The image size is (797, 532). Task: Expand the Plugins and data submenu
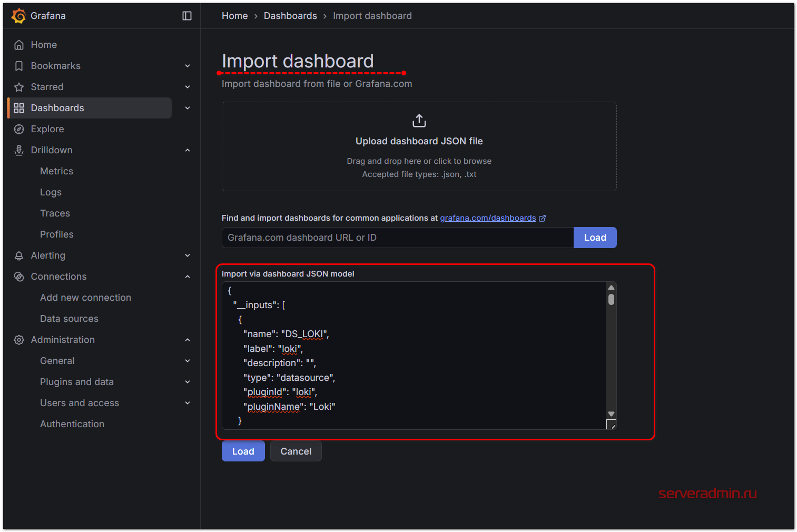pyautogui.click(x=188, y=382)
